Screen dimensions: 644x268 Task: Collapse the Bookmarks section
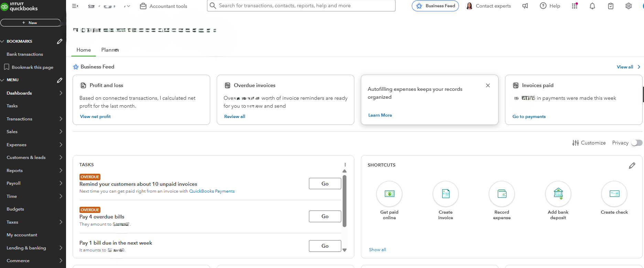point(3,41)
